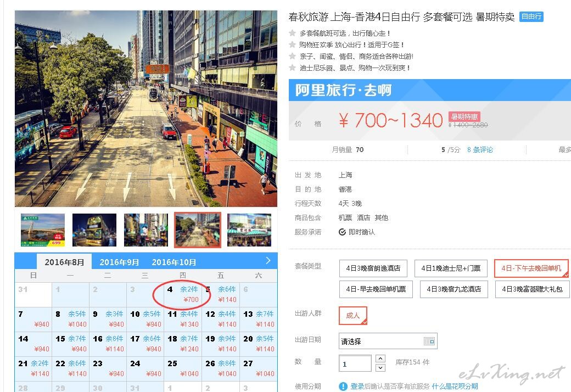Pick August 7 priced ¥940
Viewport: 571px width, 392px height.
[33, 319]
